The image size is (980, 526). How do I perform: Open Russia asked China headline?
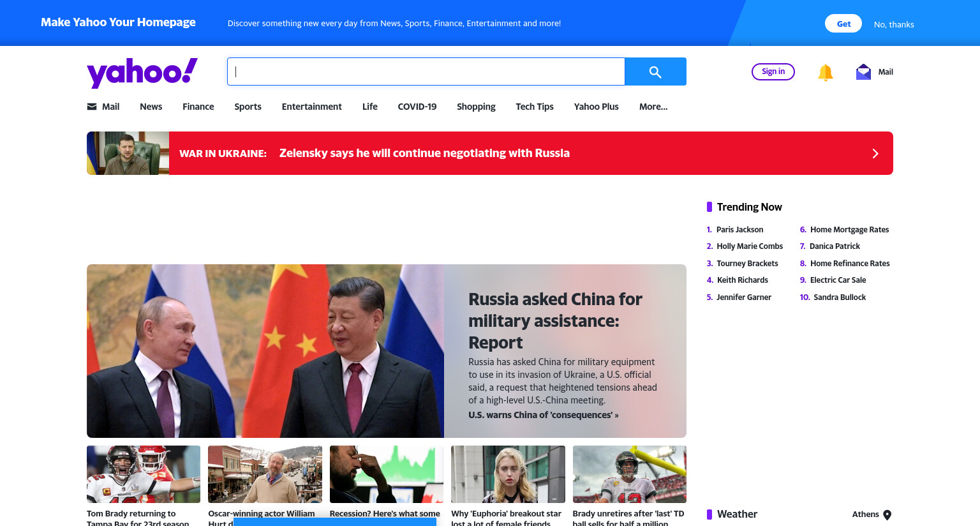(x=555, y=320)
